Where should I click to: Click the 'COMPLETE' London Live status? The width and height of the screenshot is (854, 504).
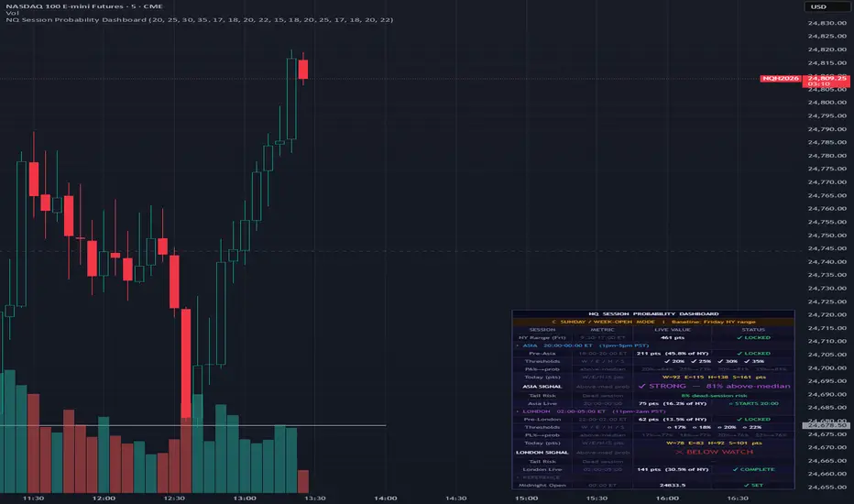(754, 470)
